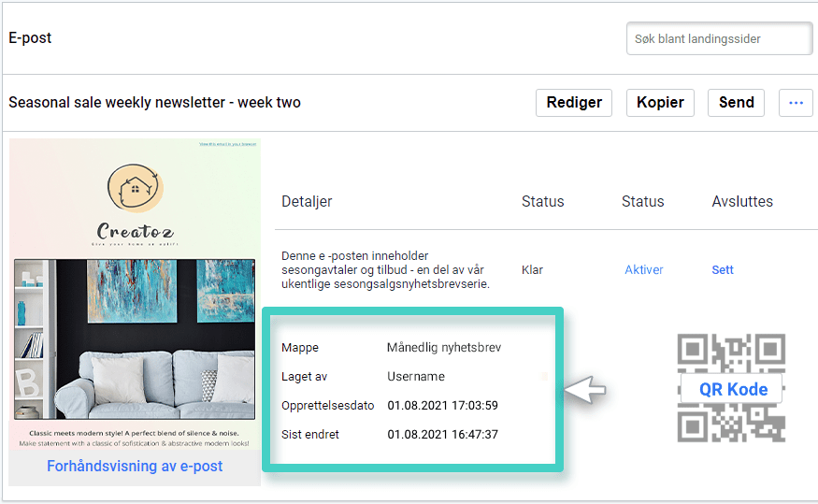The width and height of the screenshot is (818, 504).
Task: Click the Username value next to Laget av
Action: (416, 376)
